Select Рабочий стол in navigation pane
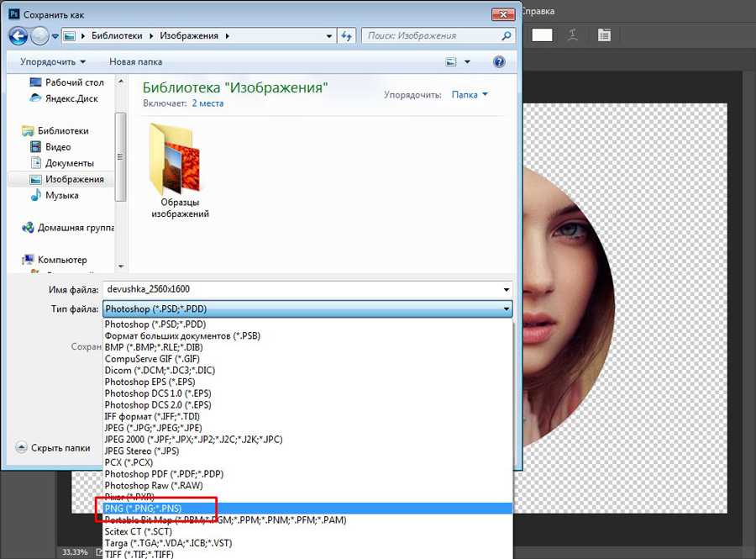Image resolution: width=756 pixels, height=559 pixels. tap(66, 82)
